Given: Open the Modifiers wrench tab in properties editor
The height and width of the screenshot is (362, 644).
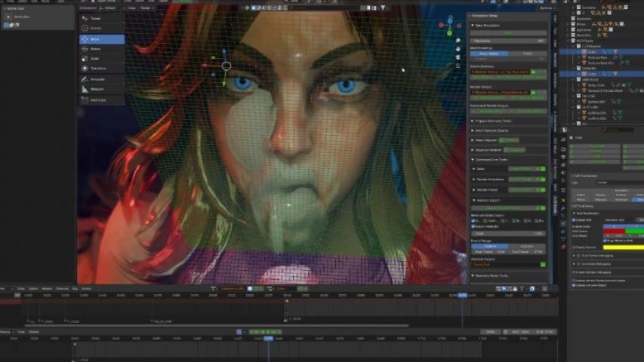Looking at the screenshot, I should pyautogui.click(x=563, y=208).
